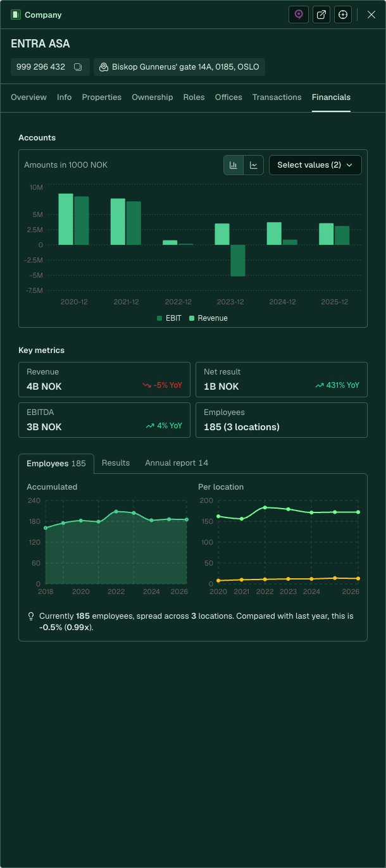Click the map pin location icon
Image resolution: width=386 pixels, height=868 pixels.
click(299, 15)
